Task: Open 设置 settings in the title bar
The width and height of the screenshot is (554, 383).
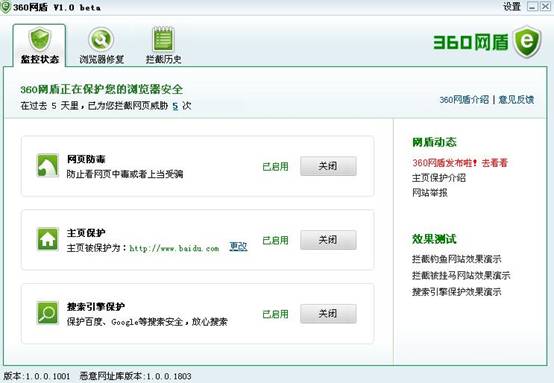Action: (512, 6)
